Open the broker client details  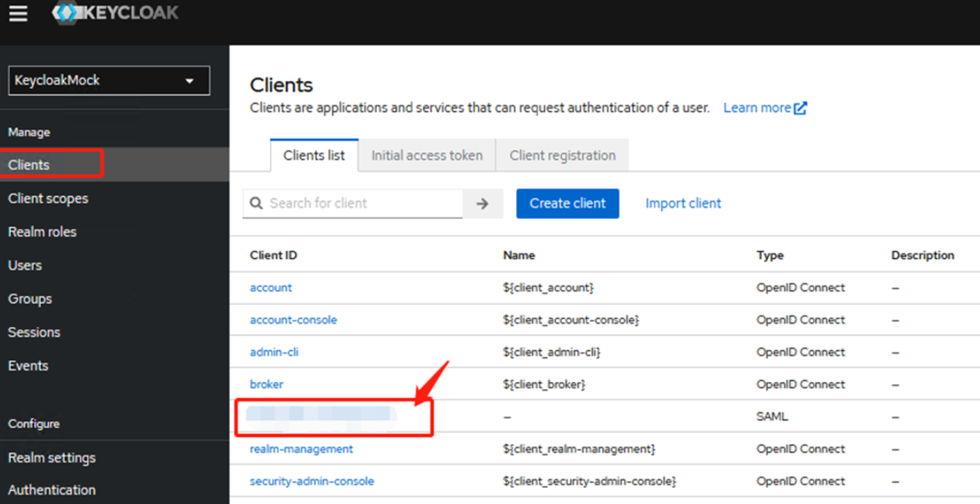pos(266,384)
